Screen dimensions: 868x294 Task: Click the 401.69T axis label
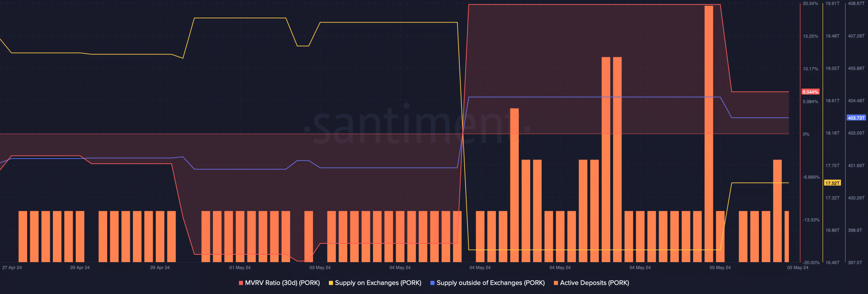(x=856, y=165)
